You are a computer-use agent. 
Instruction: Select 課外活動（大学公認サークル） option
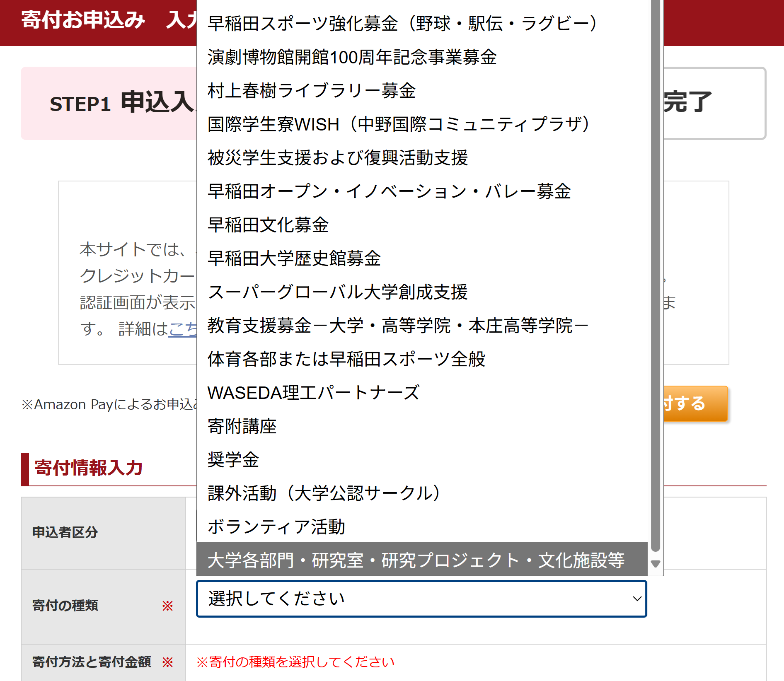click(x=422, y=493)
